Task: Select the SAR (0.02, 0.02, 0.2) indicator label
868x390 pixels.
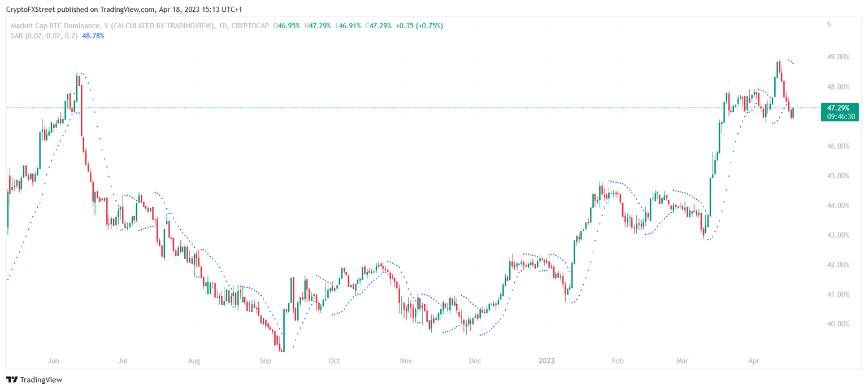Action: pyautogui.click(x=45, y=36)
